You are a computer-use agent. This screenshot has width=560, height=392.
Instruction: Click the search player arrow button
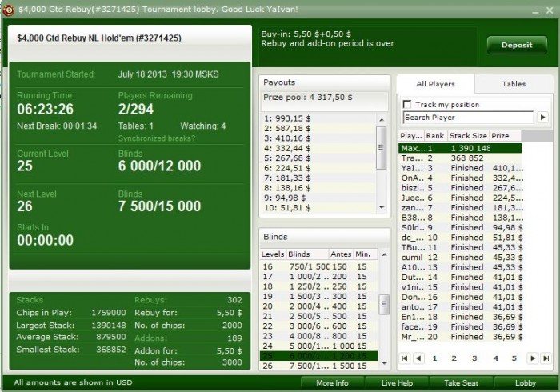tap(542, 117)
